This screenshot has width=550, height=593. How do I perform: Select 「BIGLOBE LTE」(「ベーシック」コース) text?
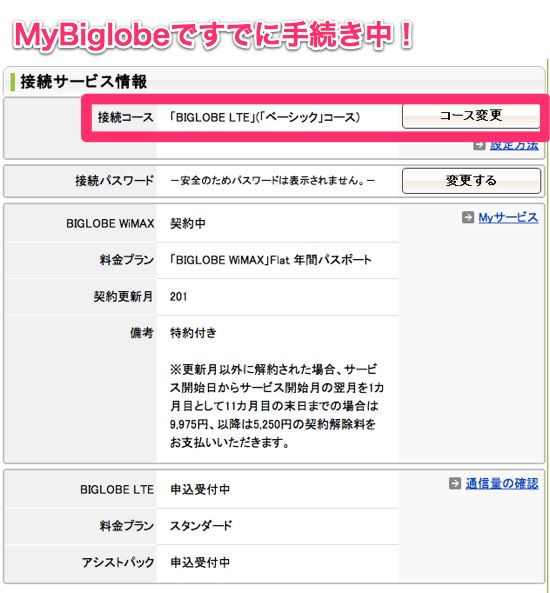265,117
